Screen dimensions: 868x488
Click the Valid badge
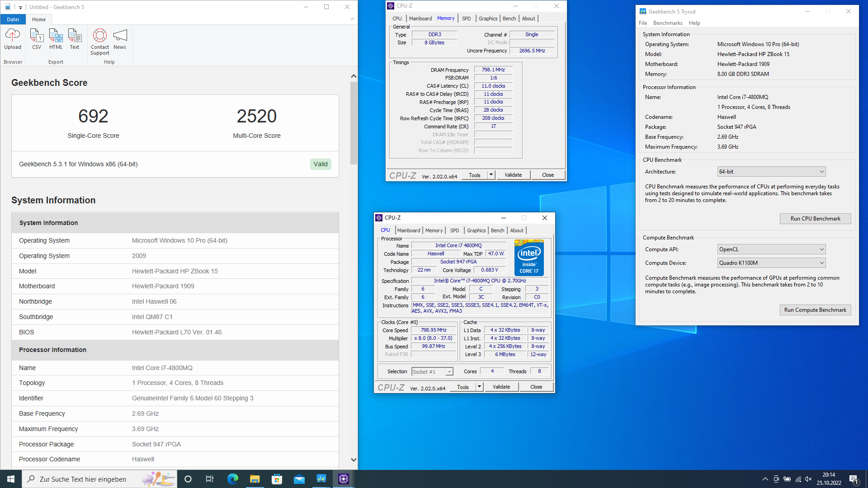click(321, 164)
